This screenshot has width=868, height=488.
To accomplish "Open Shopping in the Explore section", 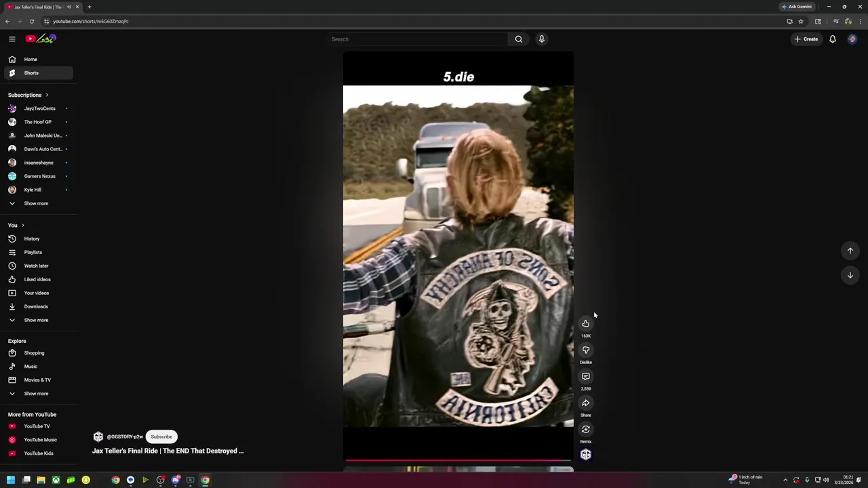I will tap(38, 353).
